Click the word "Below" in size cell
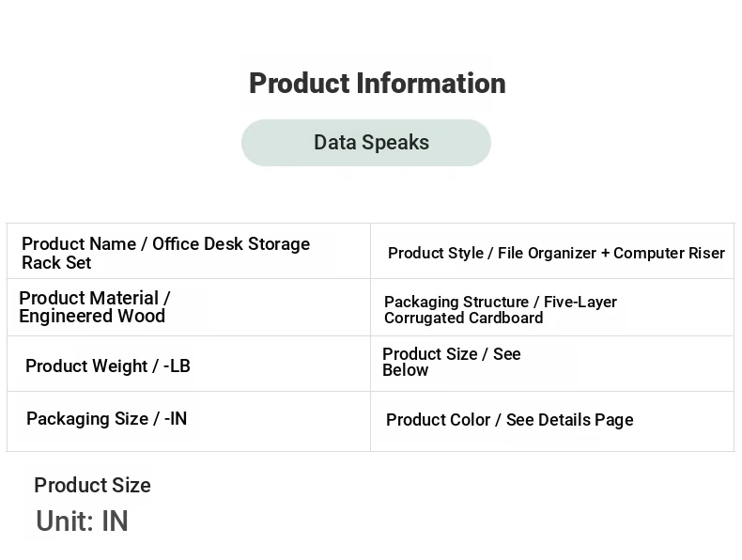This screenshot has height=560, width=742. tap(406, 370)
